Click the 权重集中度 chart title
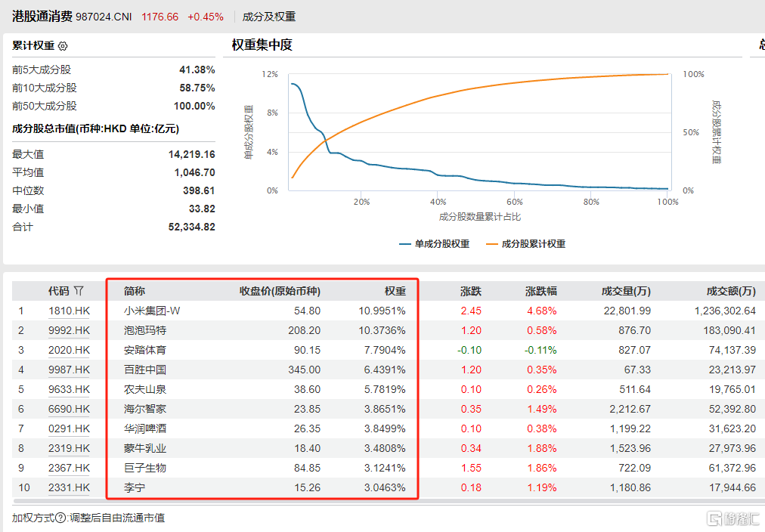This screenshot has height=532, width=765. tap(262, 45)
